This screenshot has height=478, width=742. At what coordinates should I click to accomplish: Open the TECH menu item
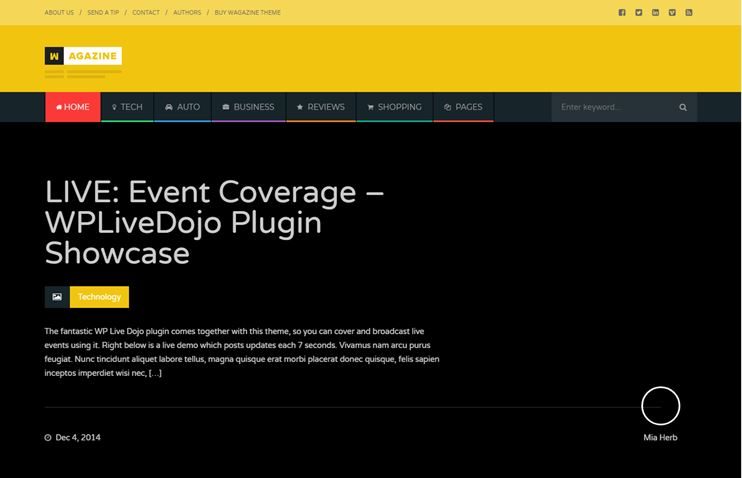(x=127, y=107)
